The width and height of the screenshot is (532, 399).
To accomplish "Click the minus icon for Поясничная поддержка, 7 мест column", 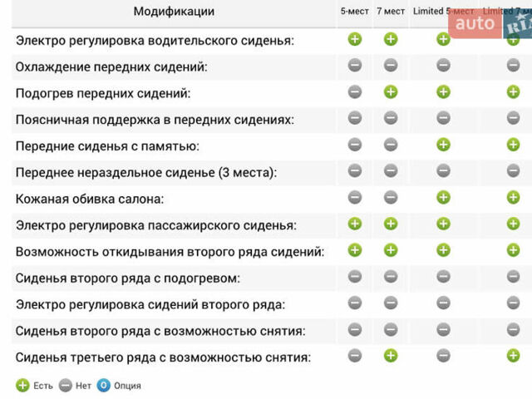I will tap(391, 118).
